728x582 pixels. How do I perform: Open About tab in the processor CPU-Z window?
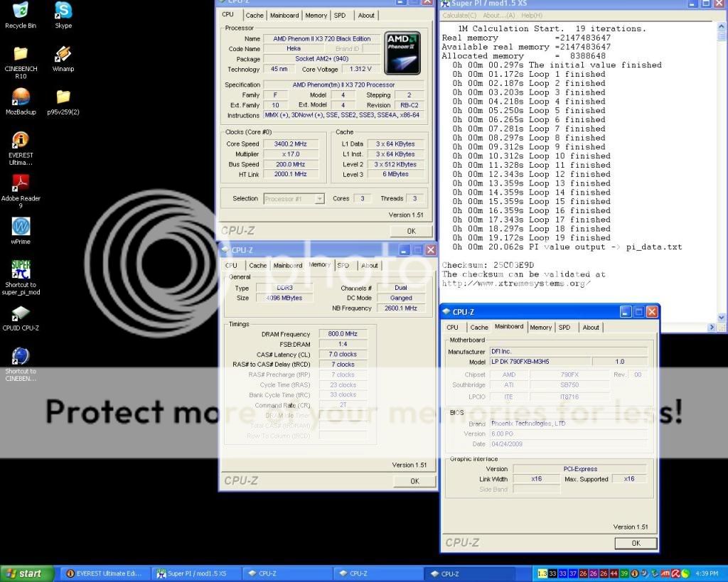pos(366,16)
